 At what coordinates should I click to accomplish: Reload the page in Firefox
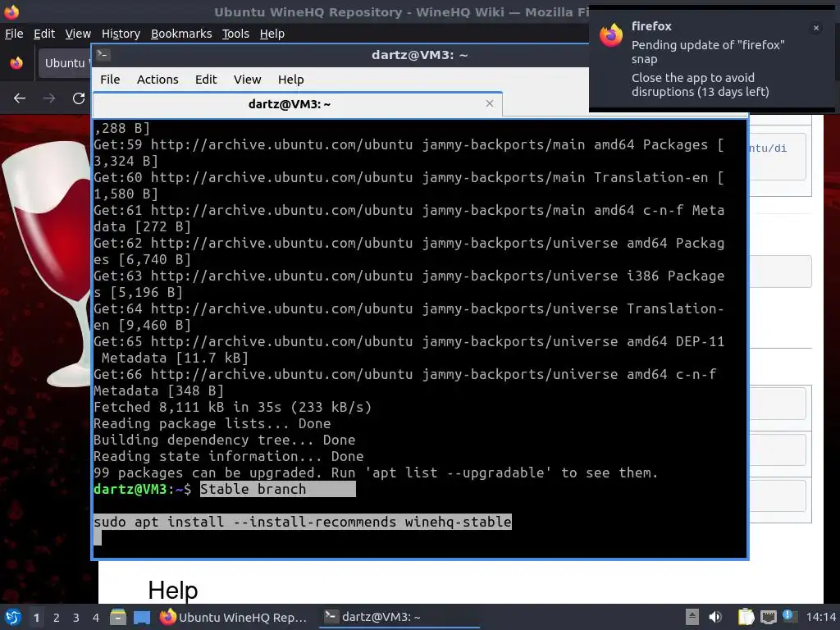pyautogui.click(x=79, y=98)
